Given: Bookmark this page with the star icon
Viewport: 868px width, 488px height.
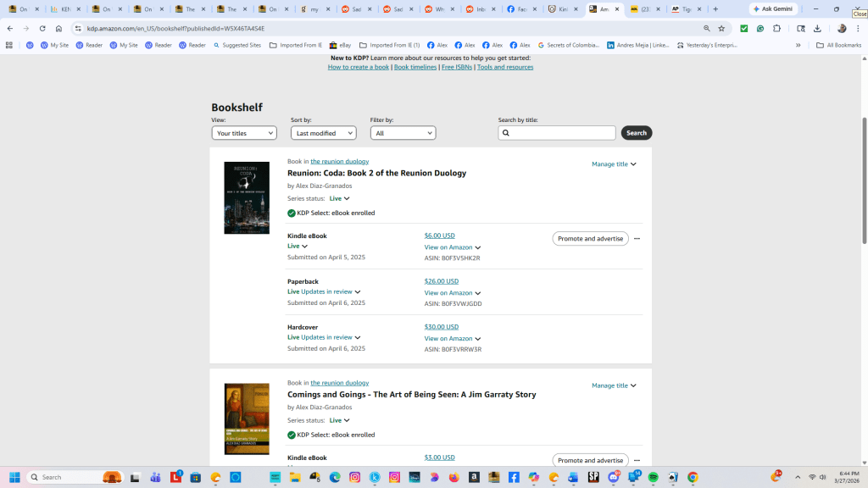Looking at the screenshot, I should click(721, 28).
